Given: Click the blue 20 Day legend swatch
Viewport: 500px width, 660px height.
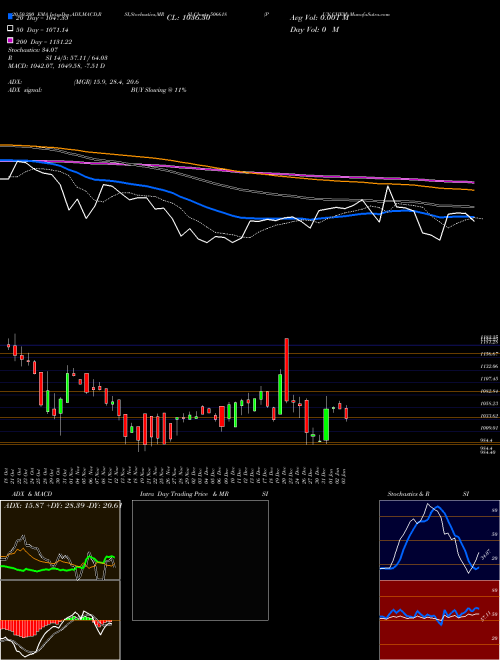Looking at the screenshot, I should [11, 17].
